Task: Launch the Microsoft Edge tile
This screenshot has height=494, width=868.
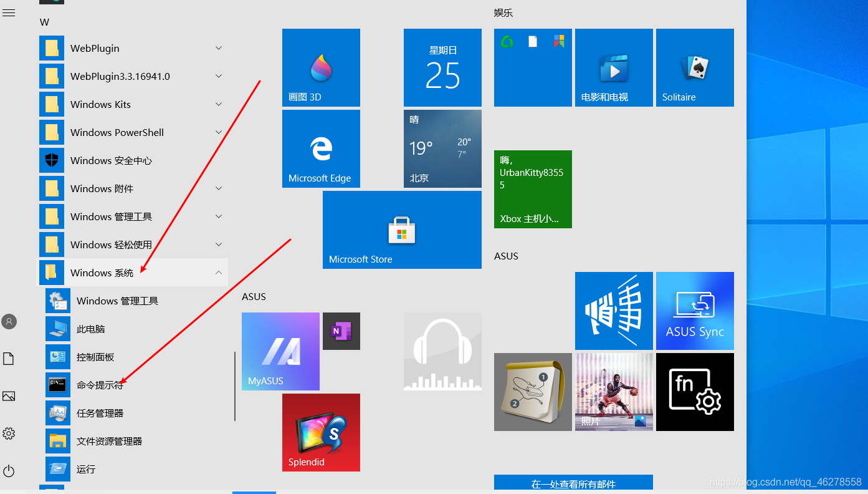Action: [321, 148]
